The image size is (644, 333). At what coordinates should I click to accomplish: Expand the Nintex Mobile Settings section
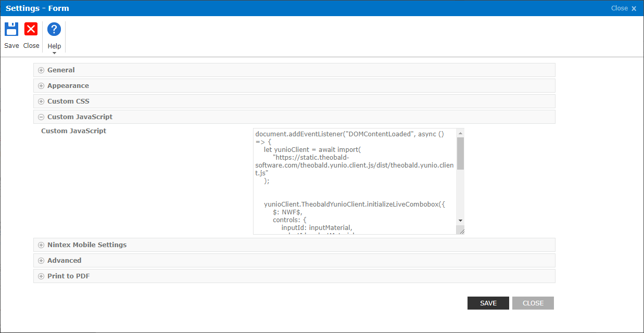pyautogui.click(x=86, y=245)
